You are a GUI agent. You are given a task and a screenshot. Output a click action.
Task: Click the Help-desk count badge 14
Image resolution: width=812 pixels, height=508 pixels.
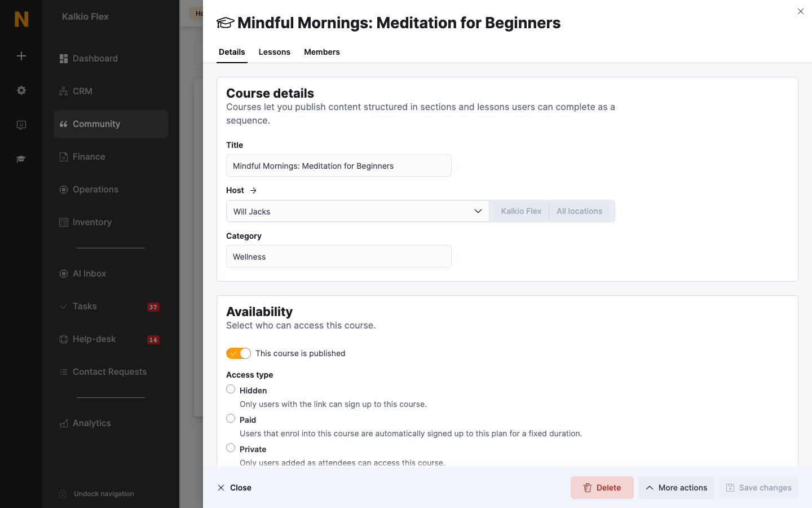point(153,340)
